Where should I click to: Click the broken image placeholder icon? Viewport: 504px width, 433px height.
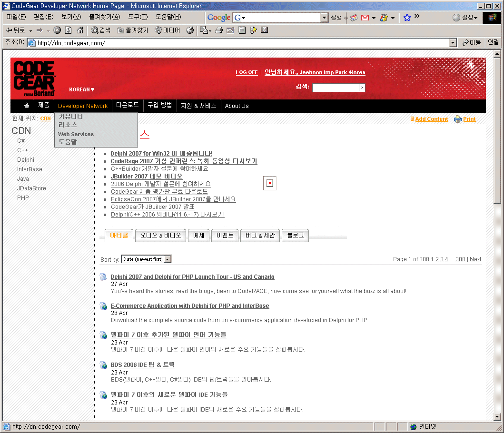click(x=270, y=183)
